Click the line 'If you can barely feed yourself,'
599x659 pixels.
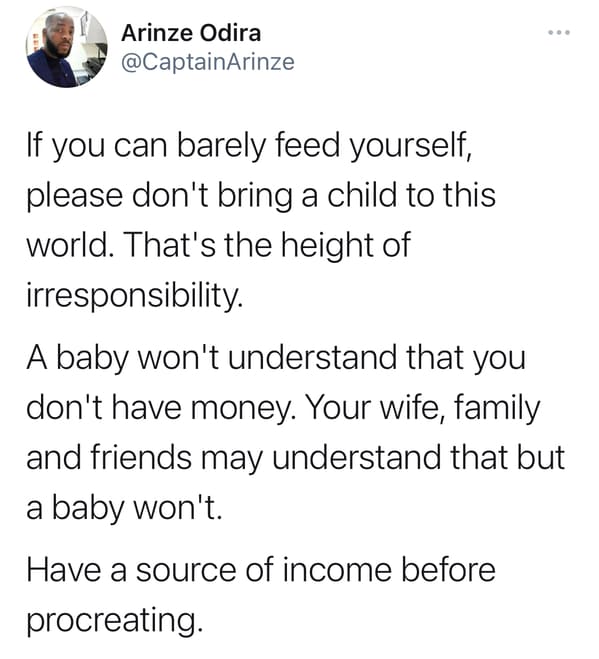pyautogui.click(x=251, y=146)
